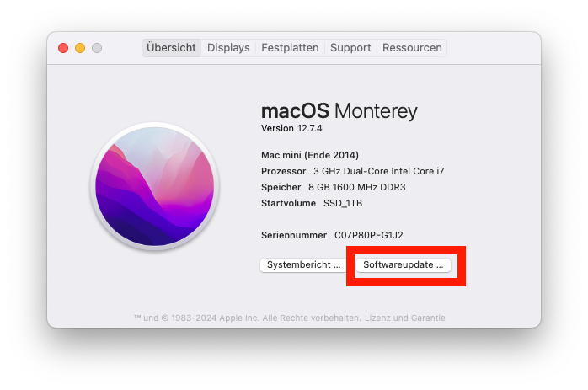The image size is (588, 390).
Task: Click the Version 12.7.4 text
Action: 291,128
